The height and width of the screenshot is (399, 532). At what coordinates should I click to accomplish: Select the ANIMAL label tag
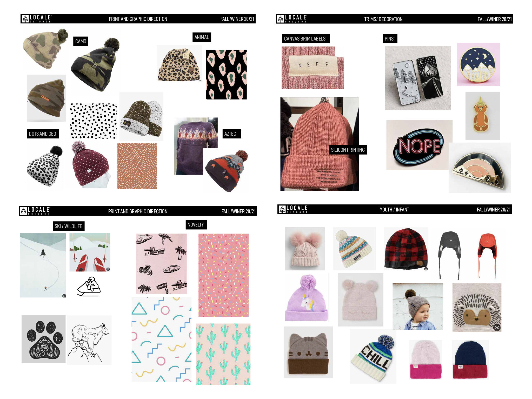click(x=202, y=37)
